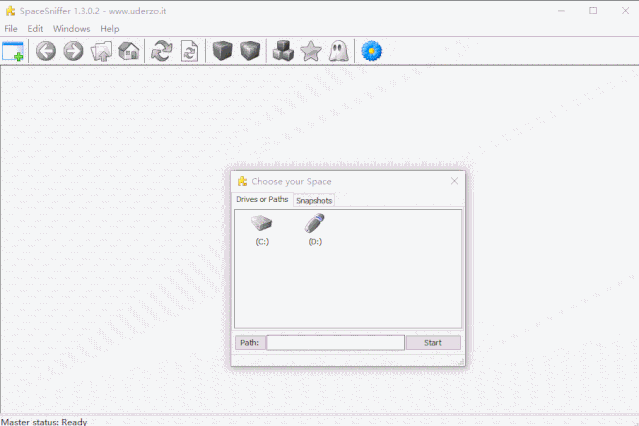The image size is (639, 426).
Task: Go back with the left arrow icon
Action: click(x=46, y=51)
